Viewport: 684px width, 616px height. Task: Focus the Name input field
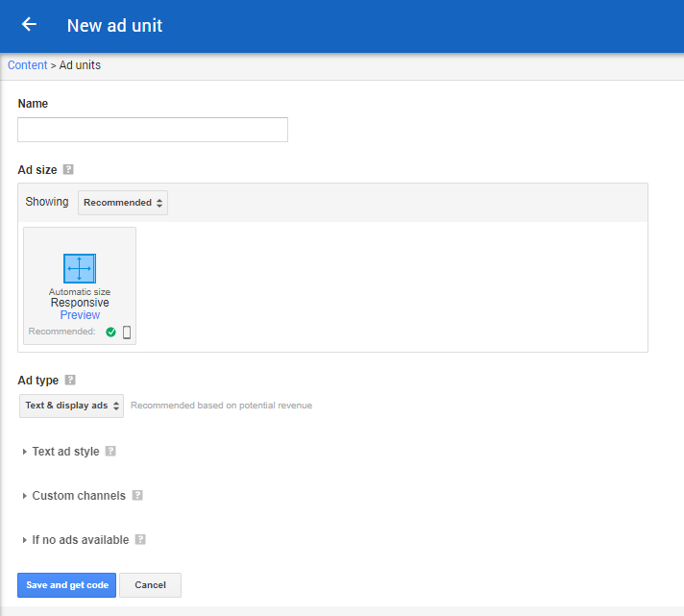153,130
